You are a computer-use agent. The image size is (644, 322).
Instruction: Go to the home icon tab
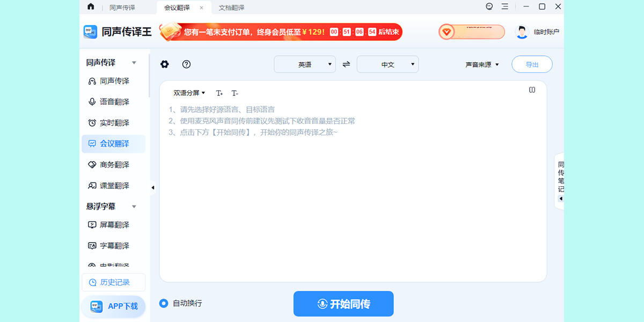(91, 7)
